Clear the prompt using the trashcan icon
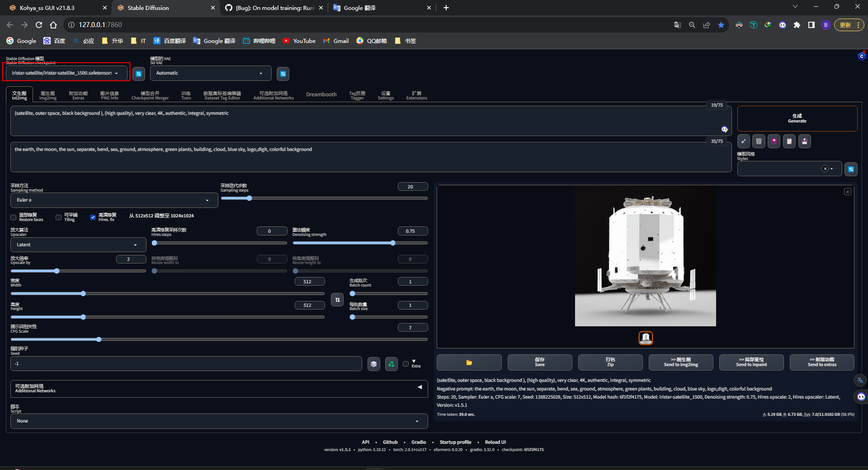Image resolution: width=868 pixels, height=470 pixels. pos(758,141)
